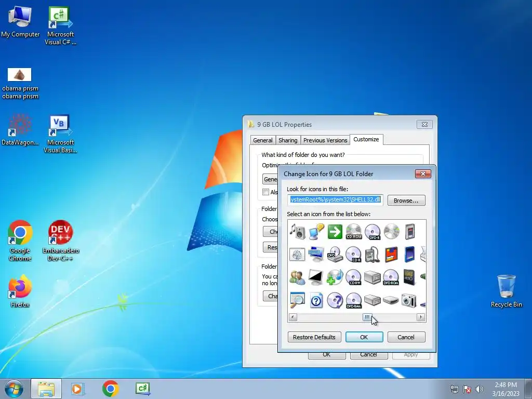Pick the CD-ROM disc icon
This screenshot has height=399, width=532.
click(x=353, y=232)
